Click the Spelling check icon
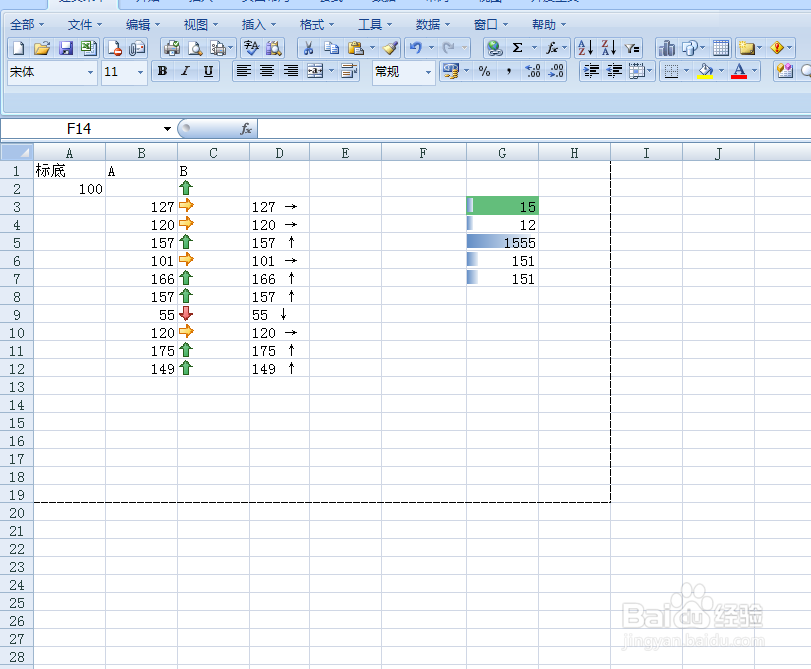 pos(251,47)
